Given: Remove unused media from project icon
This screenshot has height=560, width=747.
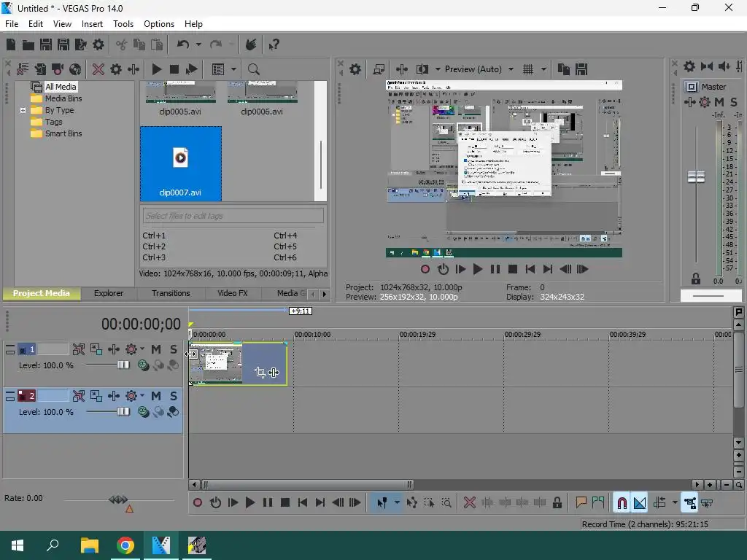Looking at the screenshot, I should [x=23, y=69].
